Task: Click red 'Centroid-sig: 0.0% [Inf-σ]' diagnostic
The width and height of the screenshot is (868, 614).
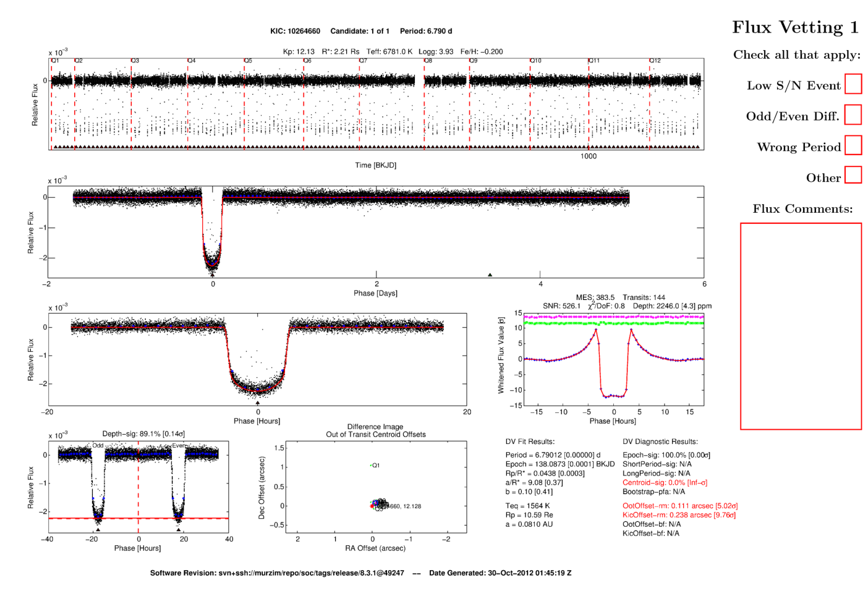Action: pyautogui.click(x=665, y=483)
